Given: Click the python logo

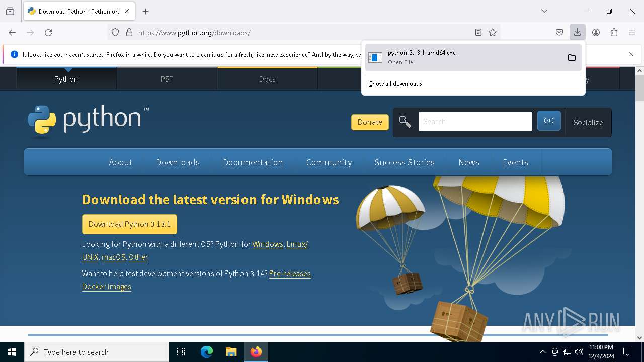Looking at the screenshot, I should (89, 121).
